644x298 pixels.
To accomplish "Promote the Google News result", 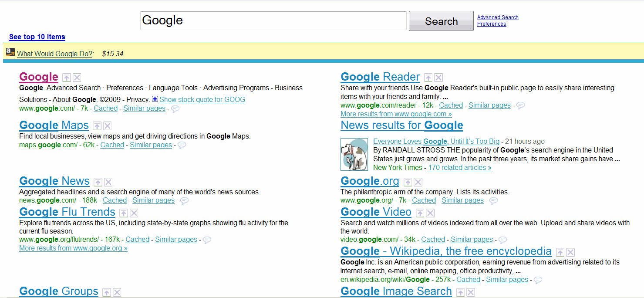I will pos(98,182).
